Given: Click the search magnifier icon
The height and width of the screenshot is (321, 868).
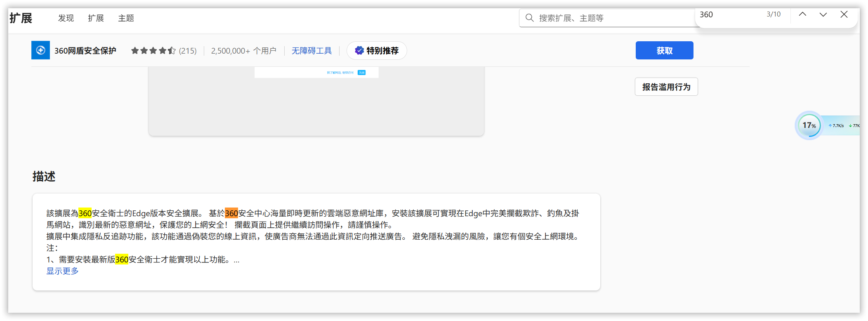Looking at the screenshot, I should (x=529, y=18).
